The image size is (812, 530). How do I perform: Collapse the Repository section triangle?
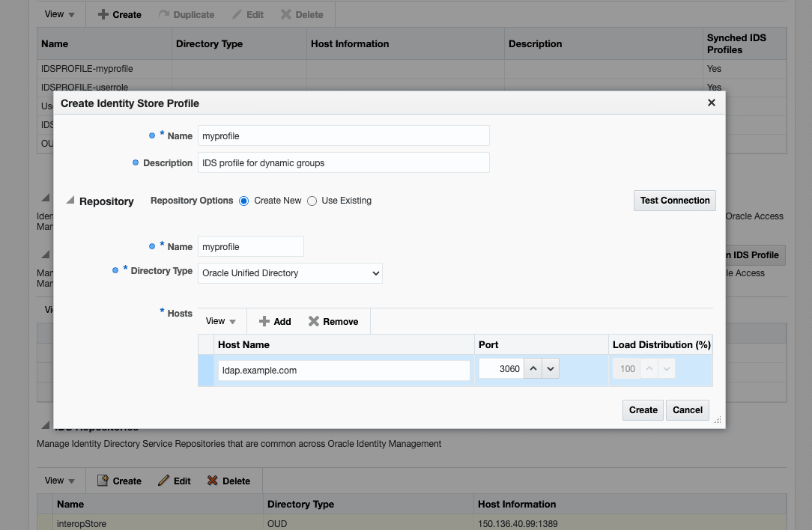(70, 201)
